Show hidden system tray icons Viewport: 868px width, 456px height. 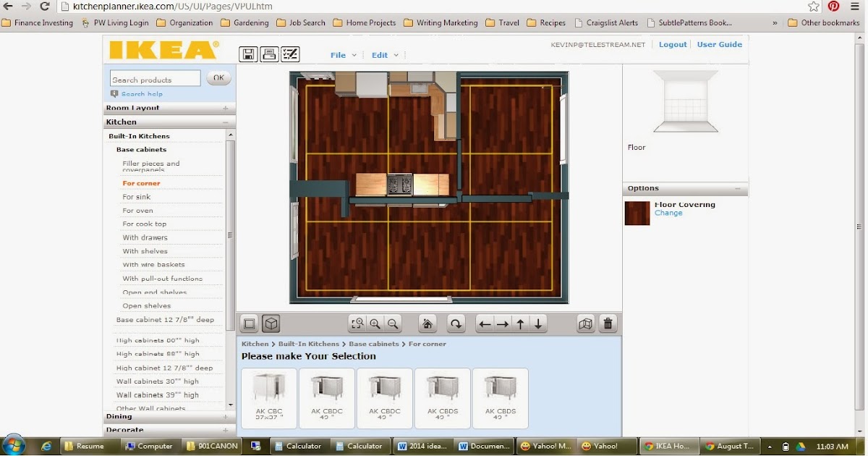click(x=770, y=446)
